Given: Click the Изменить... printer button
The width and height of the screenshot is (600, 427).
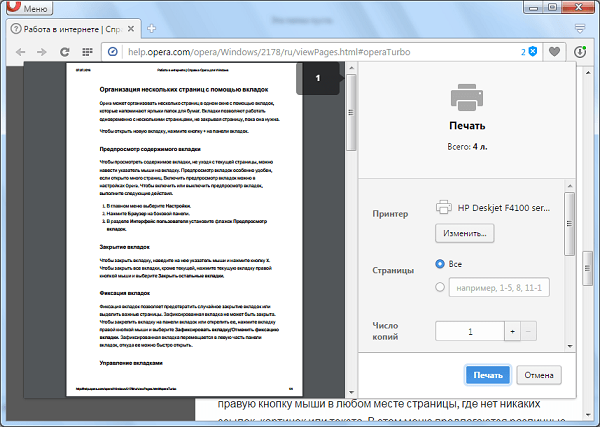Looking at the screenshot, I should point(465,233).
